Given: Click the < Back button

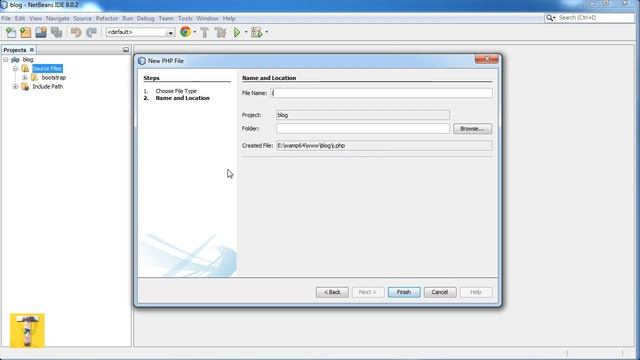Looking at the screenshot, I should pos(332,292).
